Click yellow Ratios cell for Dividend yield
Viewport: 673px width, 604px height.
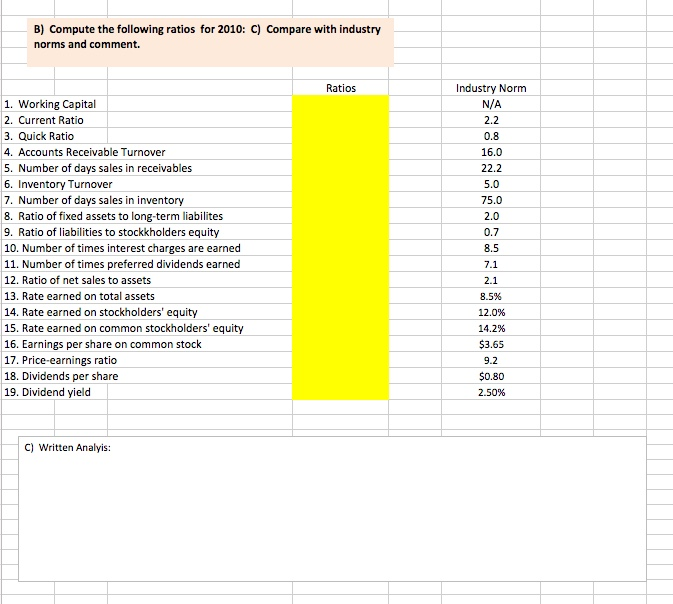click(x=341, y=392)
